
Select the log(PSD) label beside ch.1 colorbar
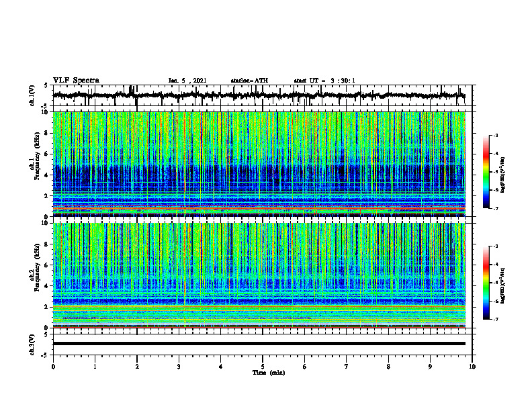point(503,175)
